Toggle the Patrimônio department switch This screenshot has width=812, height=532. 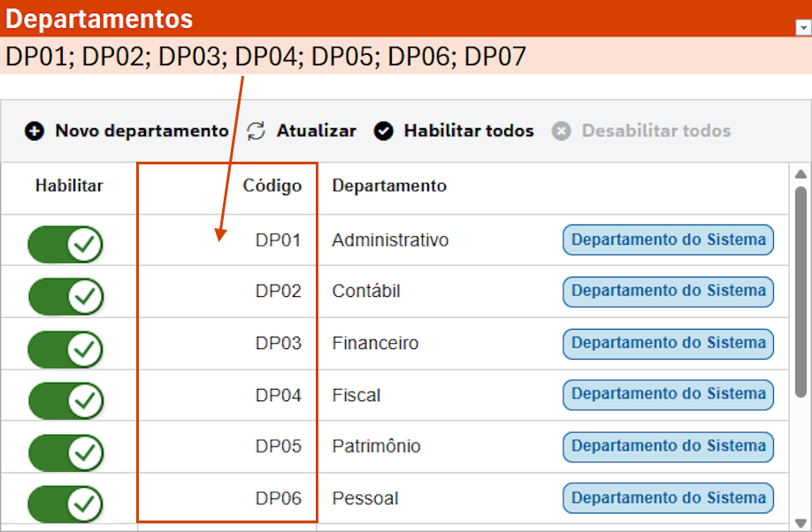pos(65,452)
